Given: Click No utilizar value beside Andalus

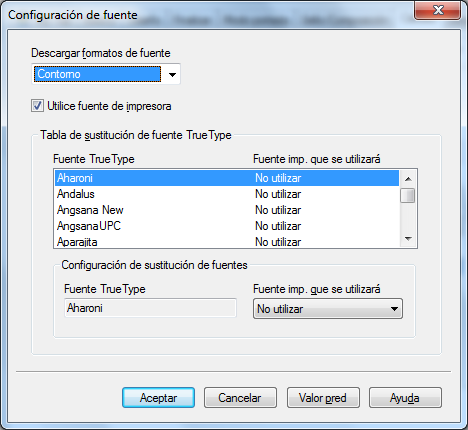Looking at the screenshot, I should tap(278, 194).
